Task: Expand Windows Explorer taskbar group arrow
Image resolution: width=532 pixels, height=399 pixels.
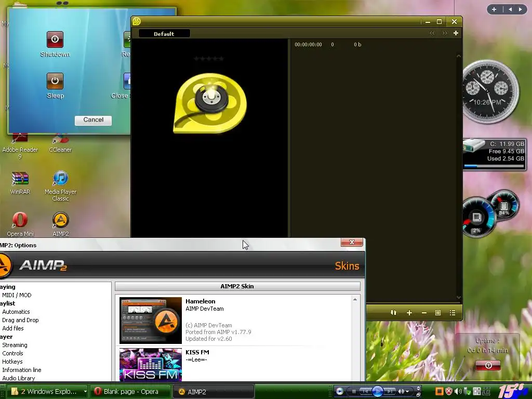Action: 85,392
